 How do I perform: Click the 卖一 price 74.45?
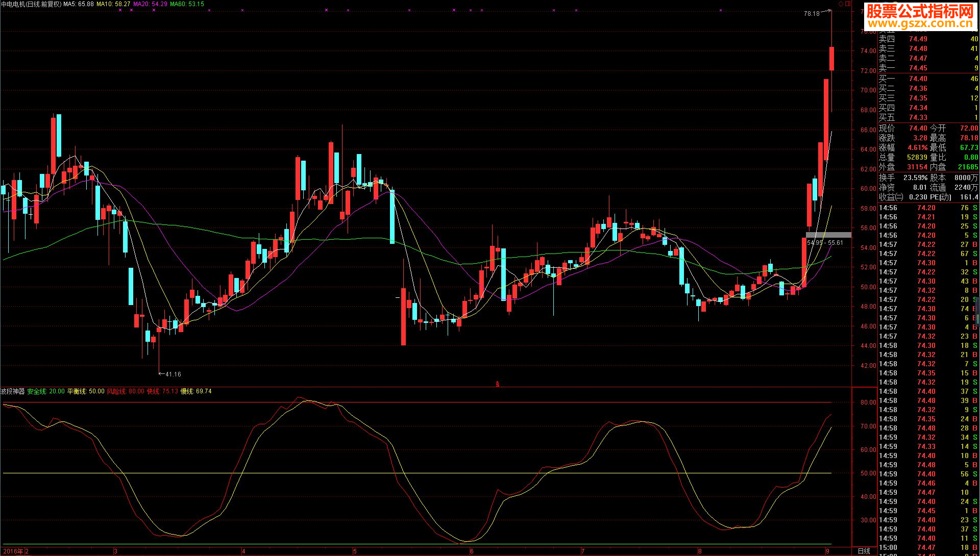(x=918, y=68)
